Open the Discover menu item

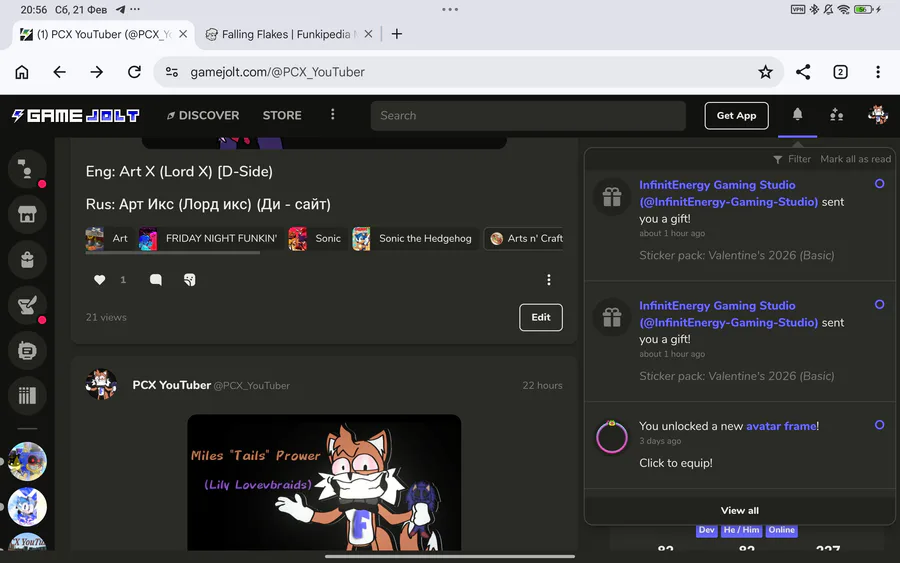tap(203, 115)
